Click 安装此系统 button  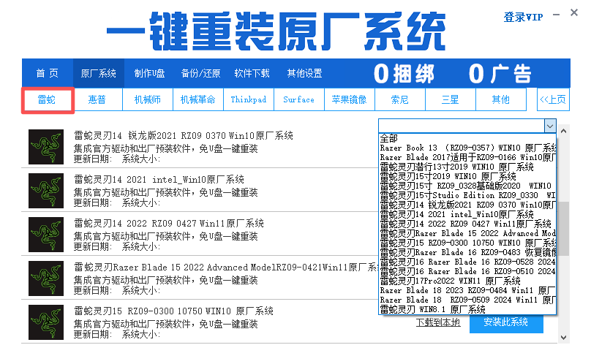[x=506, y=324]
